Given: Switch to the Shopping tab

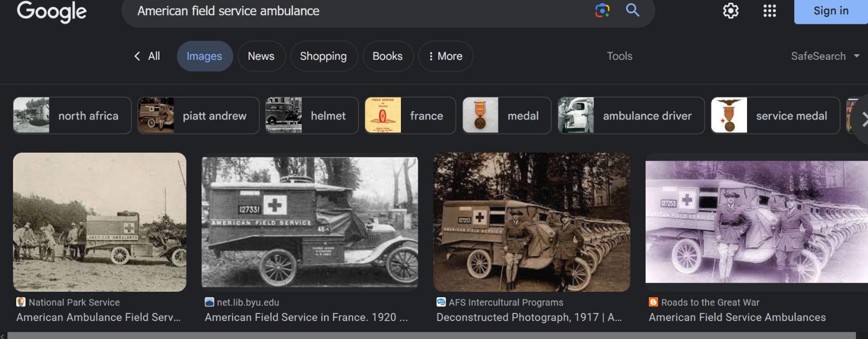Looking at the screenshot, I should pyautogui.click(x=323, y=56).
